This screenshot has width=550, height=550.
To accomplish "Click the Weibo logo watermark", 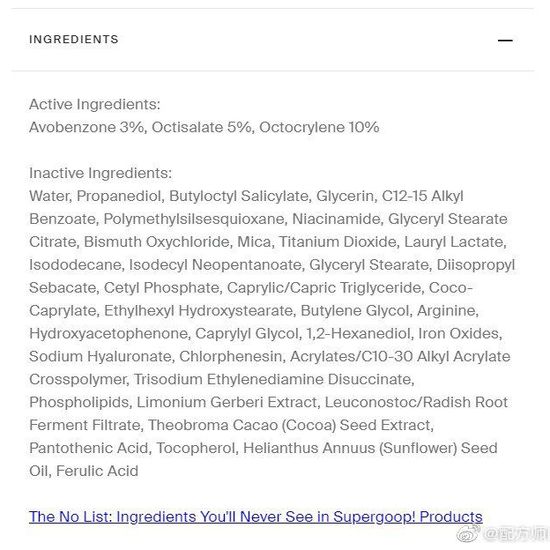I will [468, 534].
